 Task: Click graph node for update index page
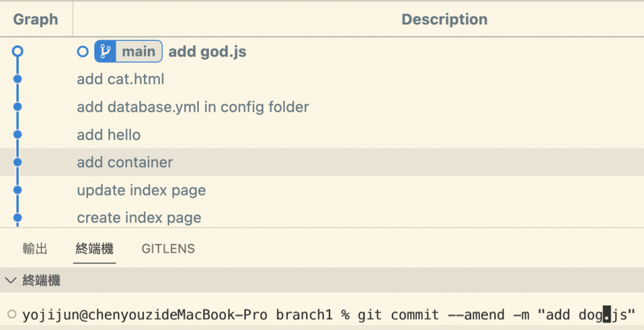(x=18, y=190)
